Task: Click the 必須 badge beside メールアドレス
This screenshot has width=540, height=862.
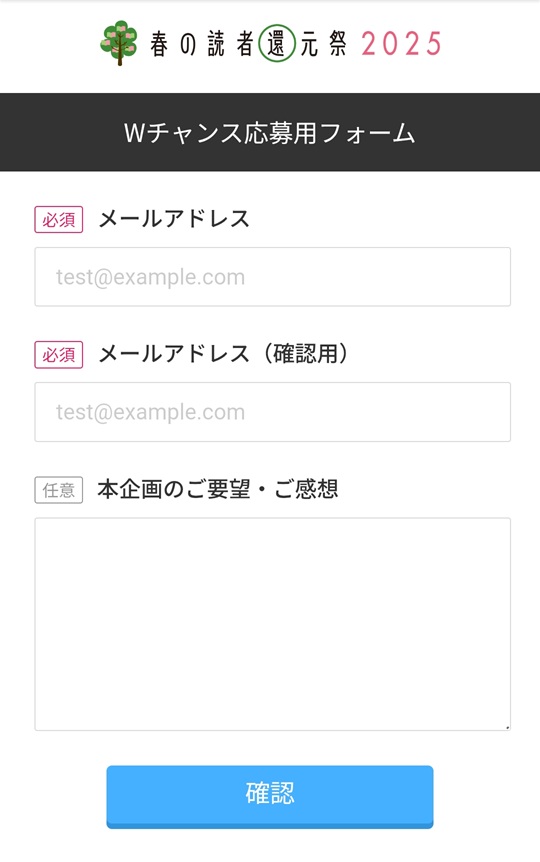Action: pos(59,219)
